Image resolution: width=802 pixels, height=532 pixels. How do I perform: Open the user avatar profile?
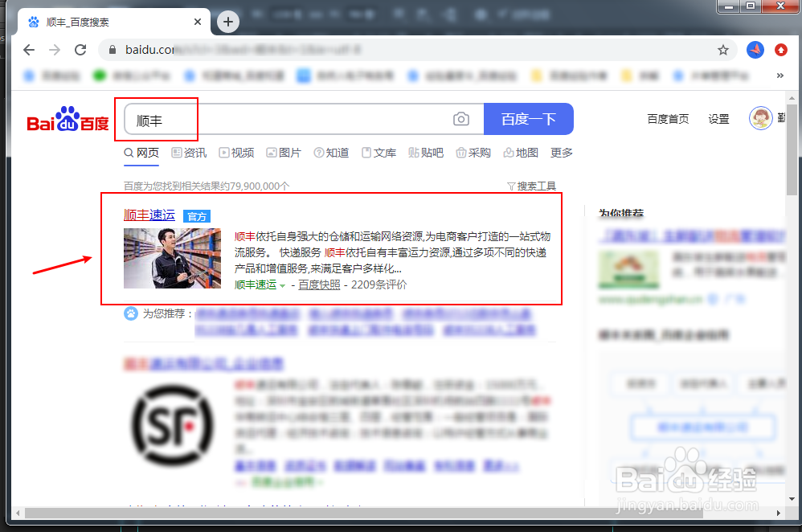click(760, 118)
